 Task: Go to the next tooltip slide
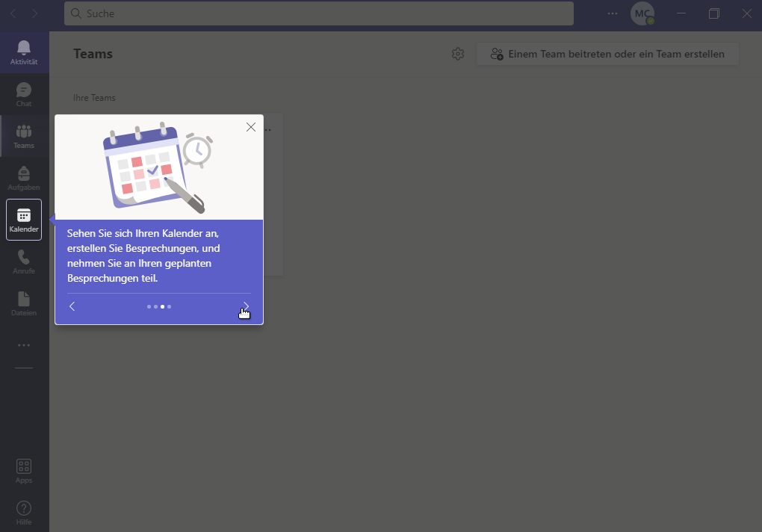click(246, 306)
